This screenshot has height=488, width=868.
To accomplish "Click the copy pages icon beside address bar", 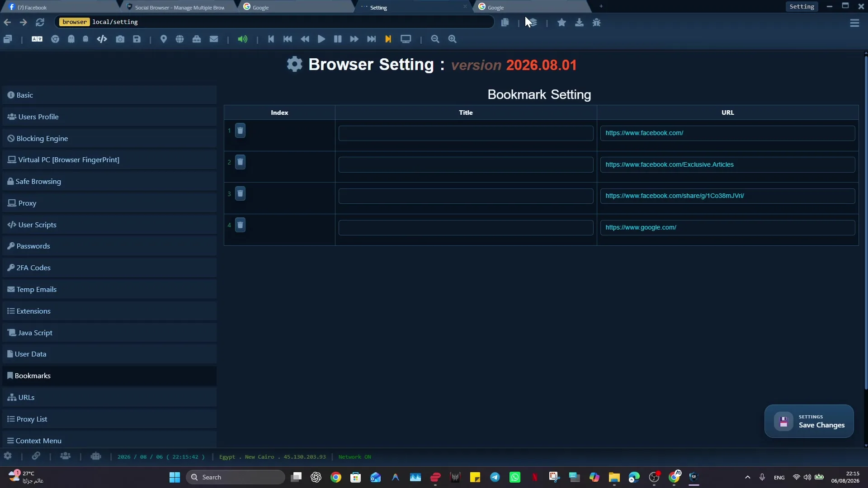I will click(505, 23).
